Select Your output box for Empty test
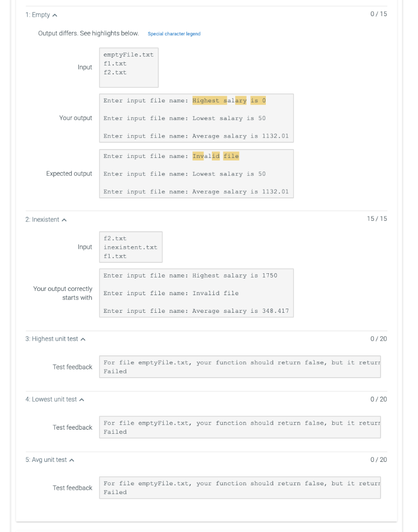This screenshot has height=532, width=418. [196, 118]
